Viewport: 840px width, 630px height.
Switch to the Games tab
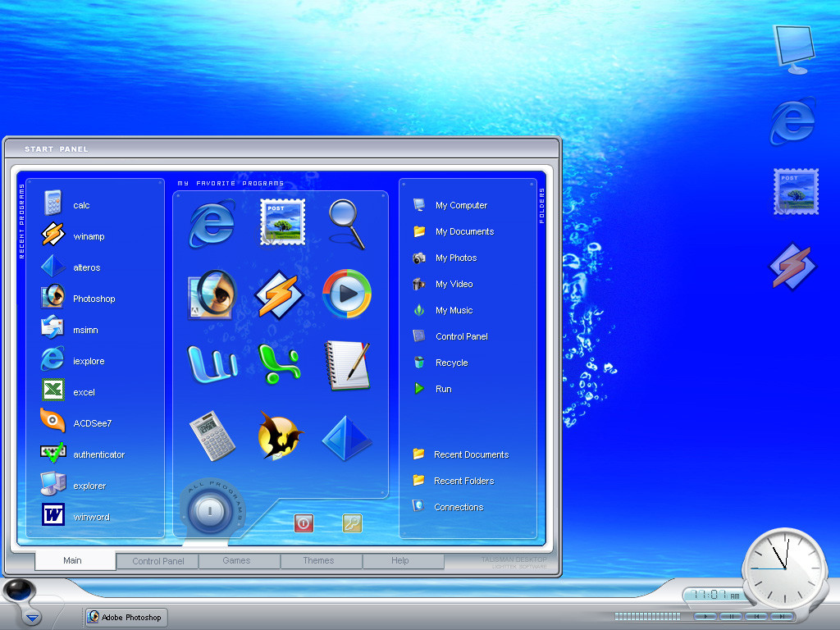click(x=240, y=560)
